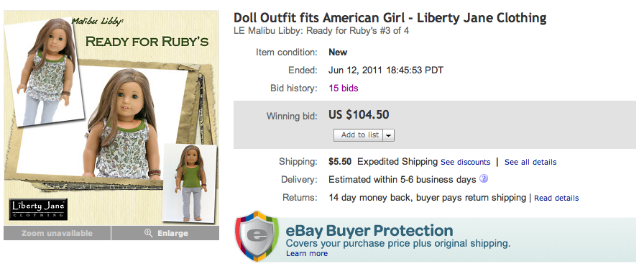Click the delivery estimate help question-mark icon
644x269 pixels.
pos(484,179)
